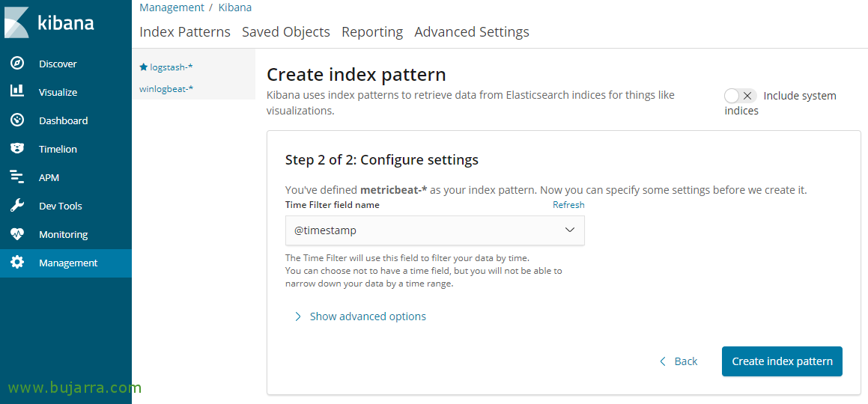Image resolution: width=868 pixels, height=404 pixels.
Task: Open Dev Tools via wrench icon
Action: [x=17, y=206]
